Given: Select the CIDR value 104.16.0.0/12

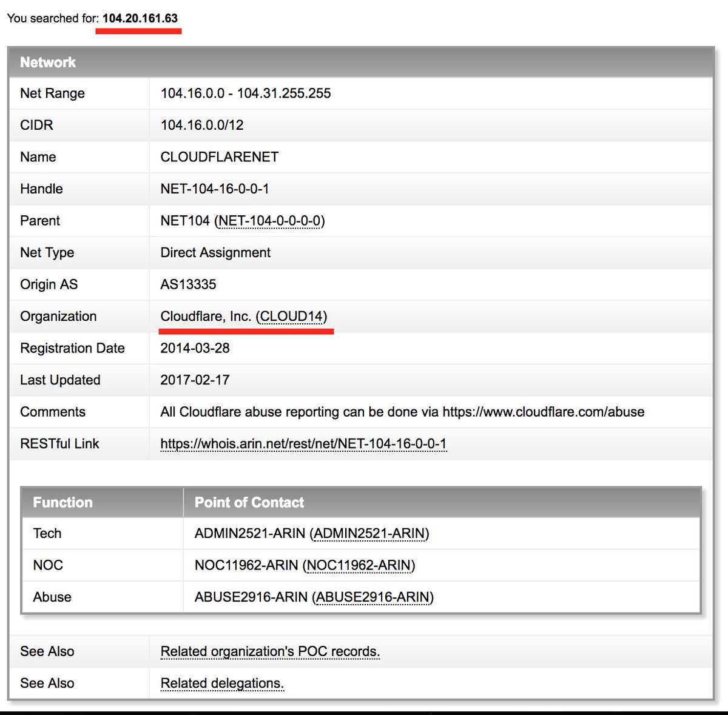Looking at the screenshot, I should pos(202,125).
